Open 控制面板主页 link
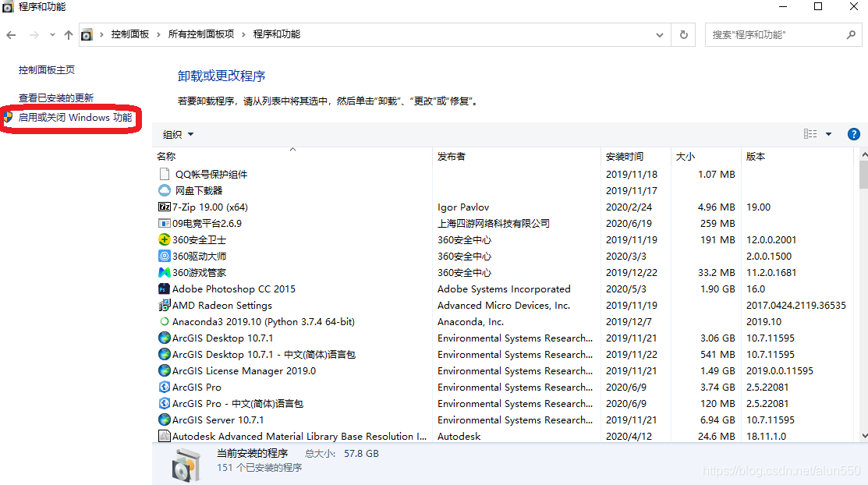The width and height of the screenshot is (868, 485). (47, 69)
